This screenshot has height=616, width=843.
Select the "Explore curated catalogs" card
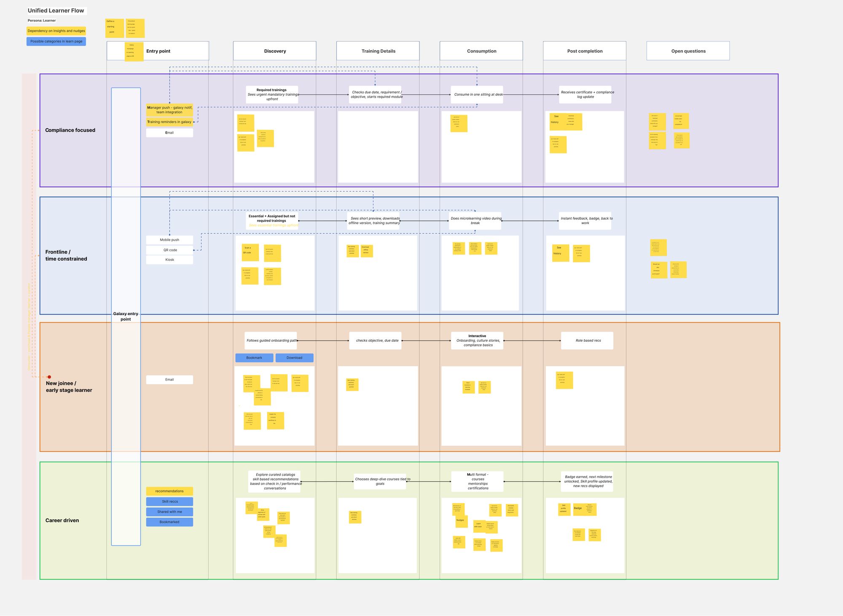pos(275,481)
